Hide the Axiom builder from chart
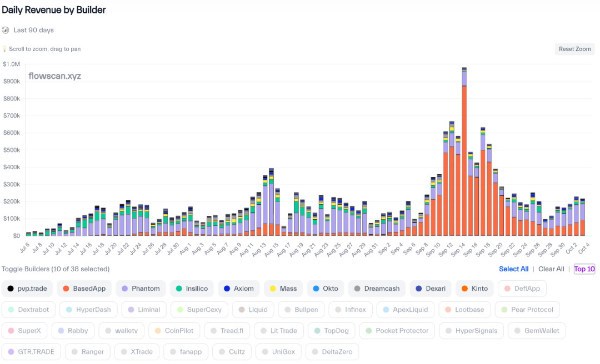The height and width of the screenshot is (364, 600). (239, 289)
